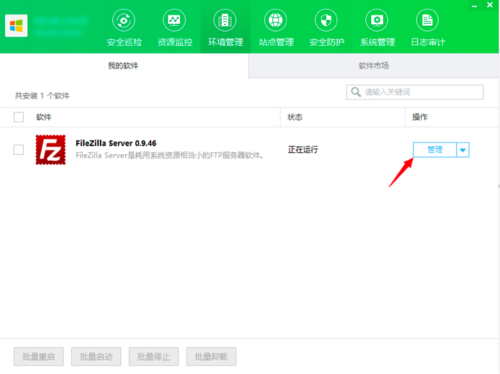Switch to the 软件市场 tab
The height and width of the screenshot is (374, 500).
pos(374,66)
